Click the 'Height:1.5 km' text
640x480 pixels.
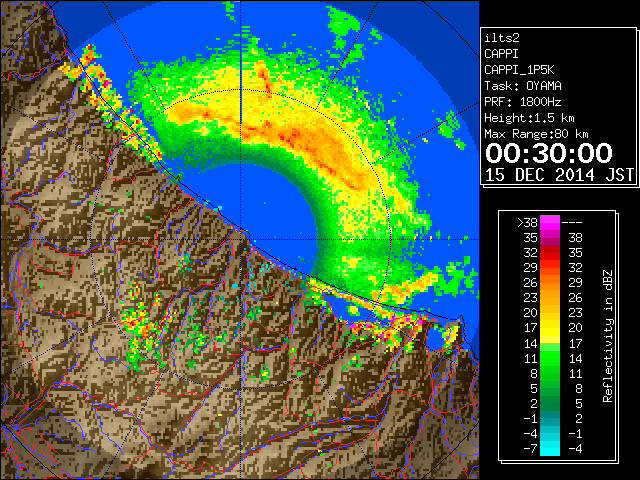(529, 118)
